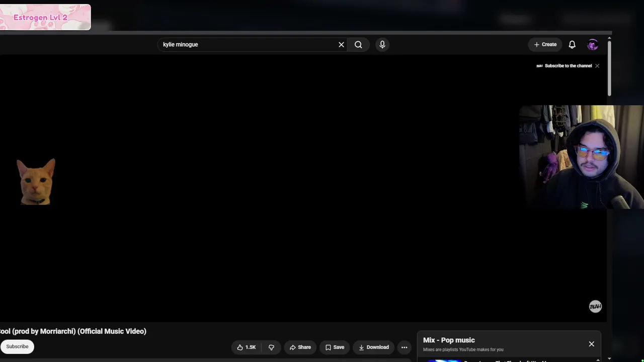
Task: Close the Mix - Pop music panel
Action: (592, 344)
